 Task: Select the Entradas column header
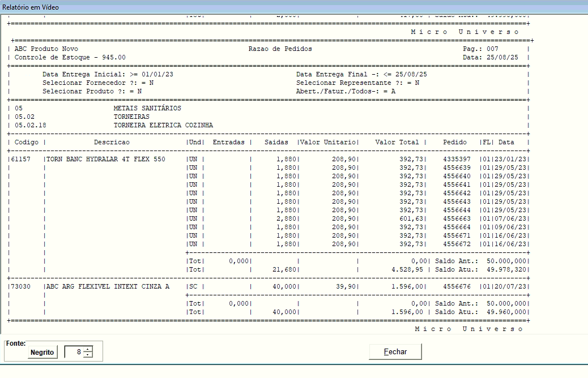(x=228, y=143)
